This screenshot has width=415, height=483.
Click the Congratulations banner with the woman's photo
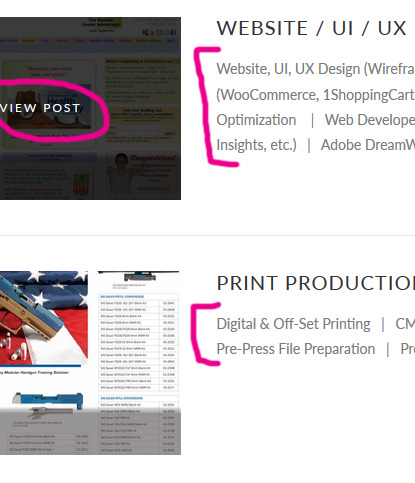pyautogui.click(x=143, y=172)
